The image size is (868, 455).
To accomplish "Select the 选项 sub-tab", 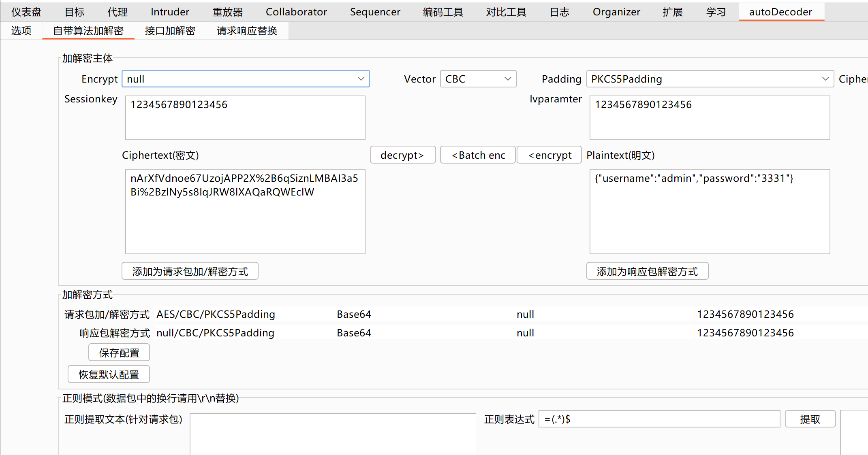I will coord(21,31).
